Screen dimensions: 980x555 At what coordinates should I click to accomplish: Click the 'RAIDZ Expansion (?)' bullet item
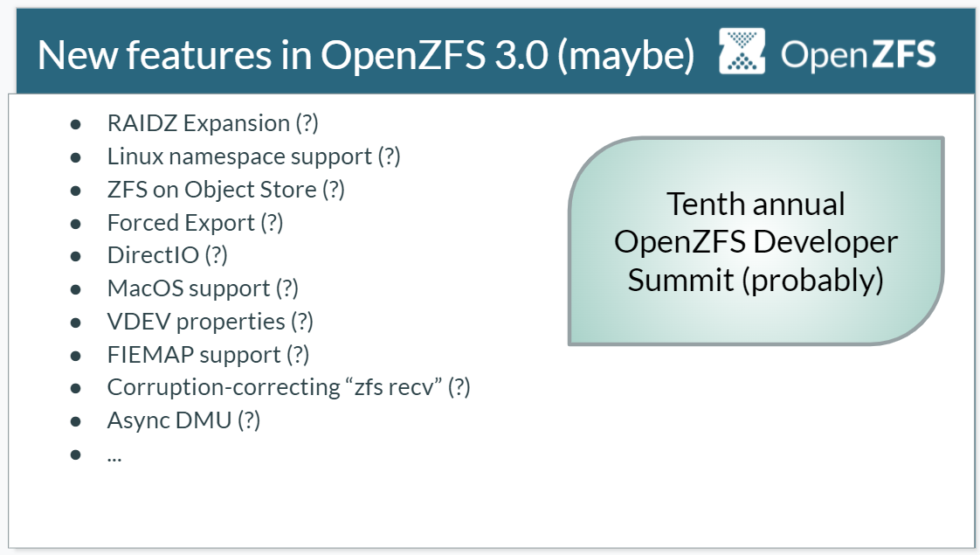point(212,123)
